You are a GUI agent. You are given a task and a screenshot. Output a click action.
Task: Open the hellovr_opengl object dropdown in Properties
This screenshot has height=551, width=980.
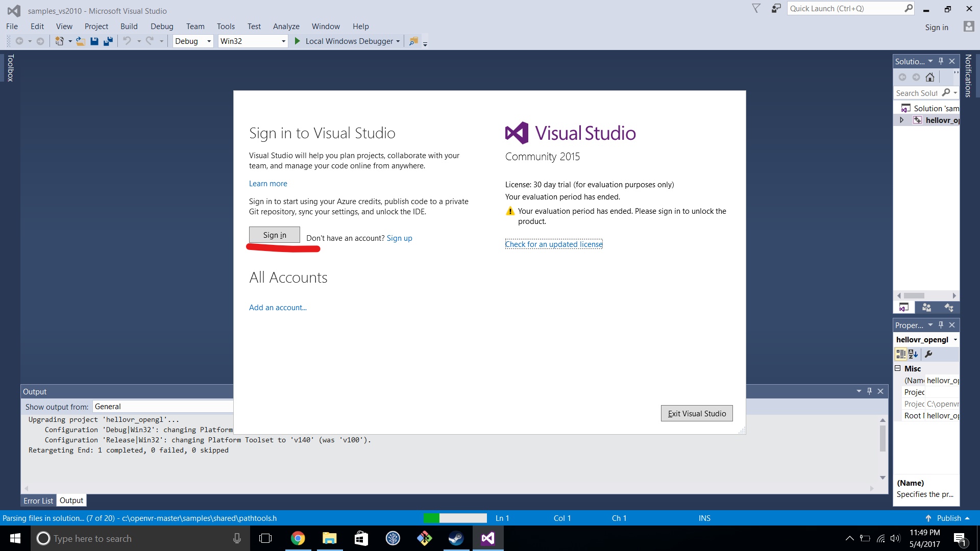(955, 340)
